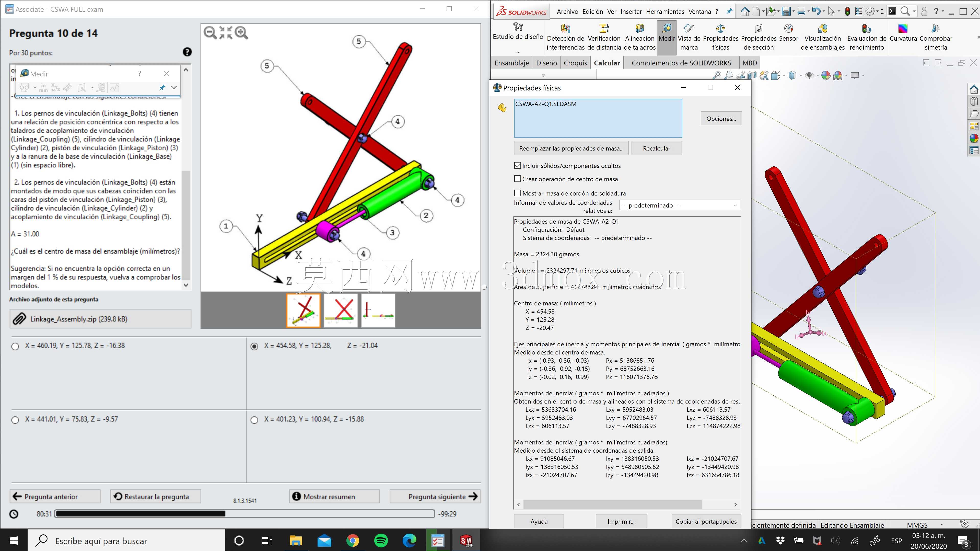Open SolidWorks Options gear icon
Screen dimensions: 980x551
coord(870,12)
